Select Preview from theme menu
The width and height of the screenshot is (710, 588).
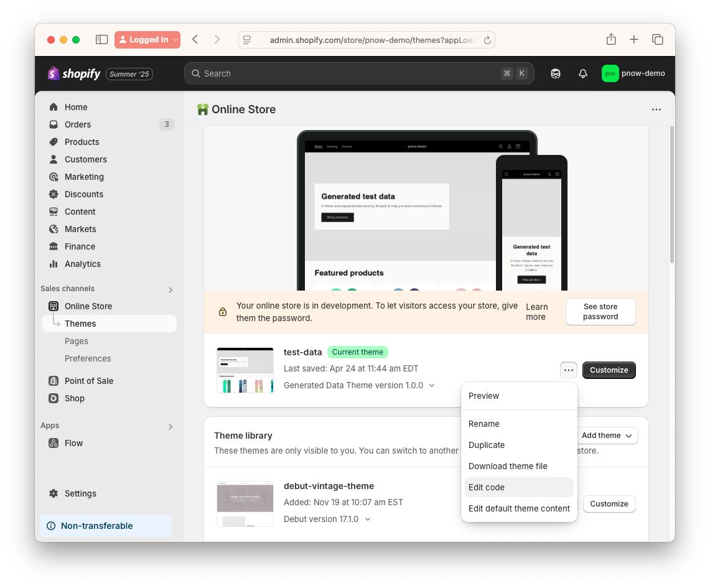pyautogui.click(x=519, y=396)
